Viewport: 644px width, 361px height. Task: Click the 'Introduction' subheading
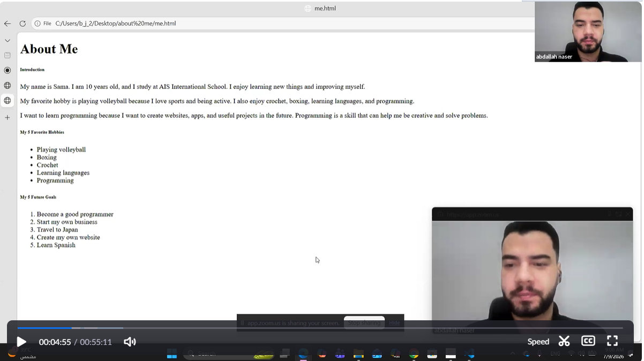[x=32, y=70]
